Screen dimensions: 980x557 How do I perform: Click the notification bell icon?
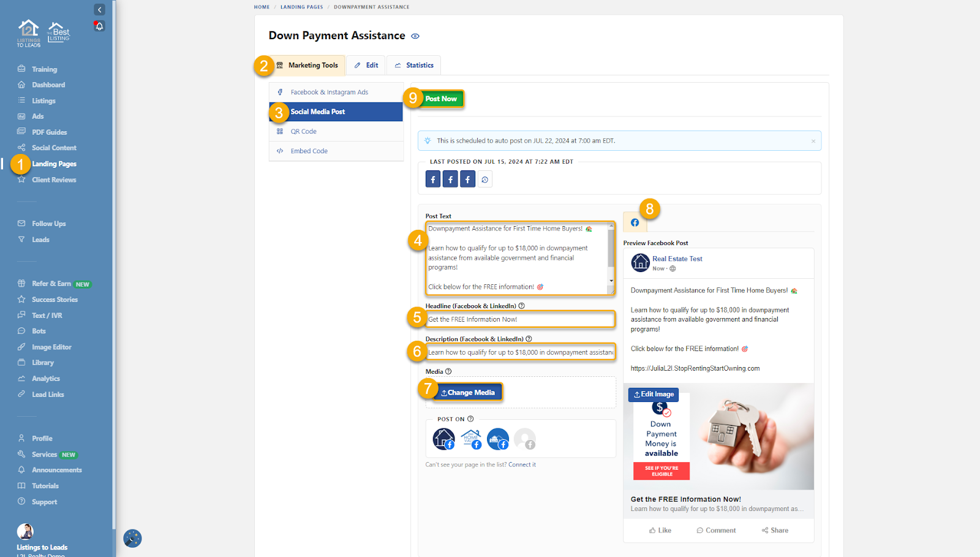(x=99, y=26)
